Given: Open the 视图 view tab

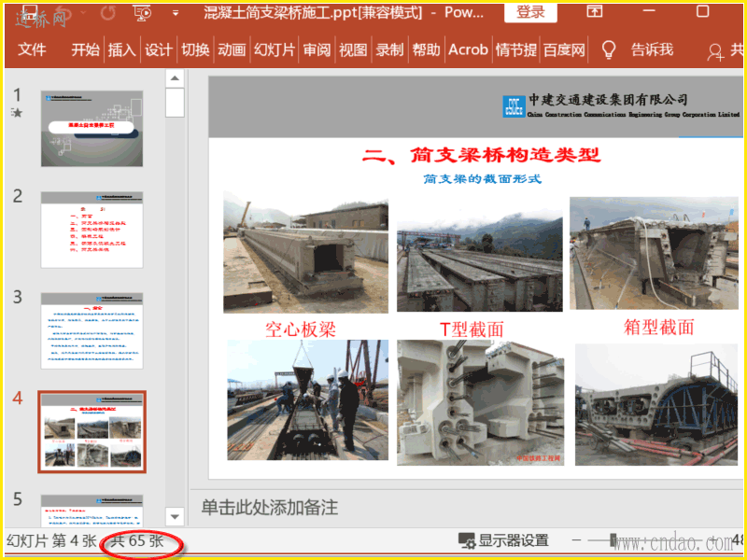Looking at the screenshot, I should (x=353, y=49).
